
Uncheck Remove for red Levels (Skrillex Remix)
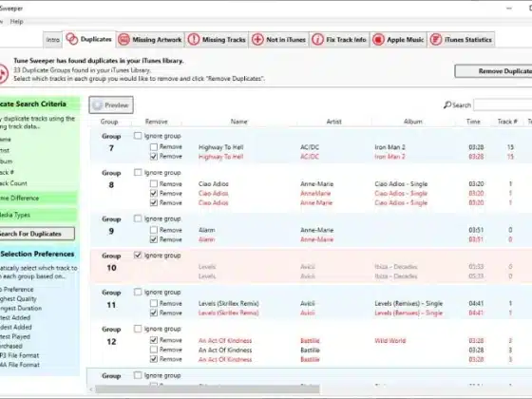coord(154,313)
